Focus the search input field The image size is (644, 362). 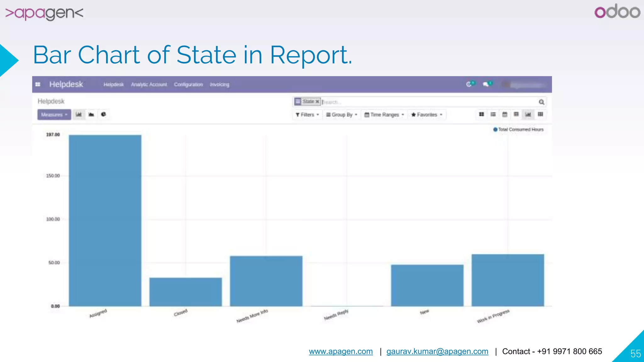[429, 102]
